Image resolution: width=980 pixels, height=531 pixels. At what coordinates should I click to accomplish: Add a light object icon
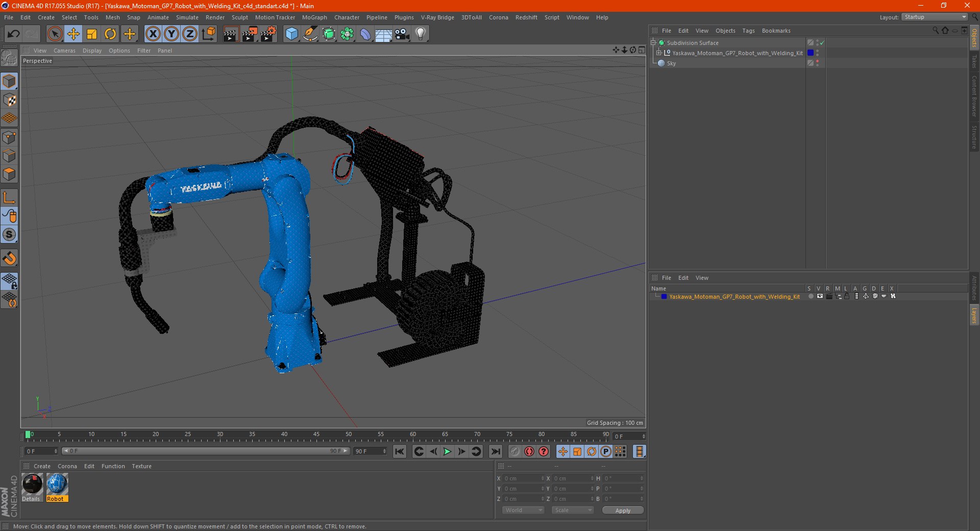[420, 34]
